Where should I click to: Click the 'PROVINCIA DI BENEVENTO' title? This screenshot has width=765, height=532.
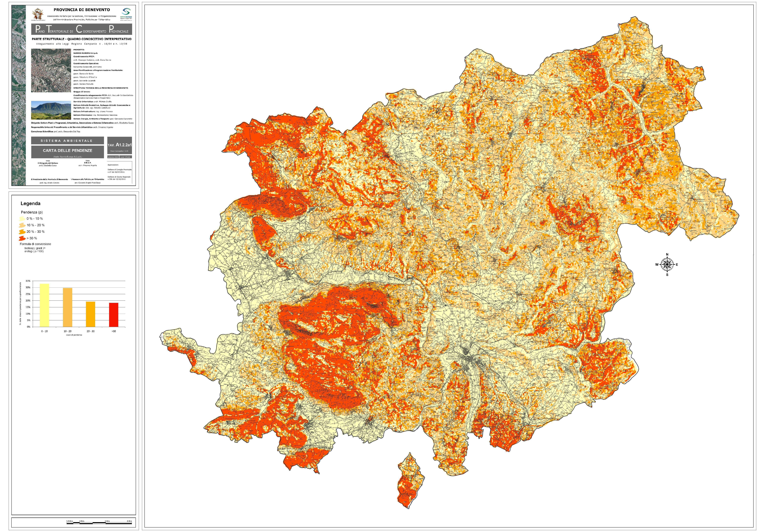pos(82,10)
